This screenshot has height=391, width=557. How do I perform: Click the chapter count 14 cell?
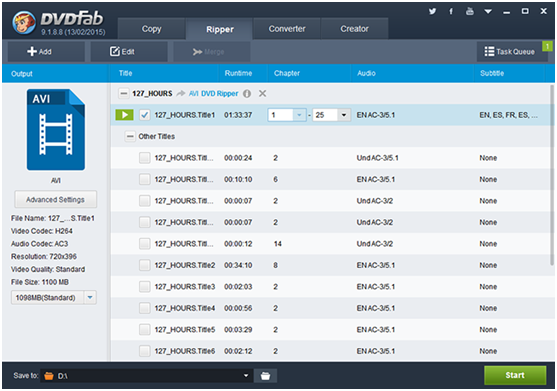277,244
